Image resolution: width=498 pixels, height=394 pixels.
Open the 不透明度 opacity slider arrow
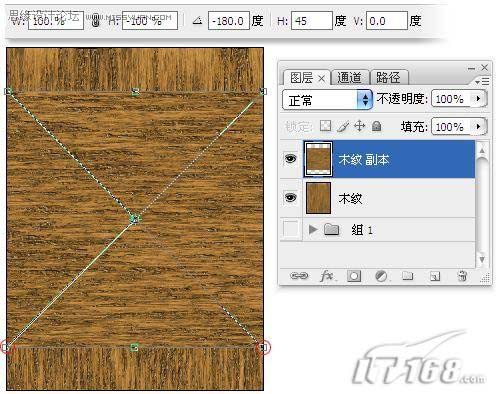click(x=478, y=99)
